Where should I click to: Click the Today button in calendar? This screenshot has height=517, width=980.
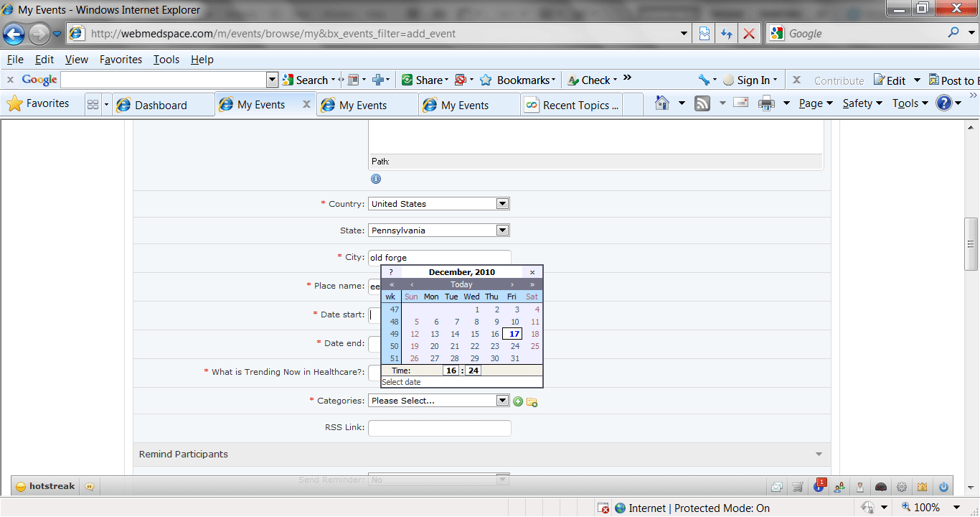click(461, 284)
